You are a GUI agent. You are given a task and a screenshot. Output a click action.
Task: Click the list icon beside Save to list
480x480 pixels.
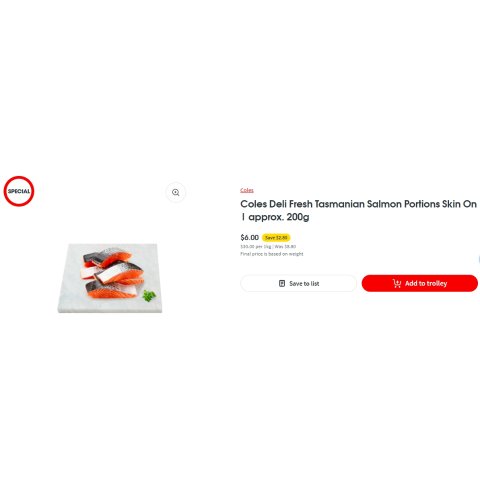pyautogui.click(x=282, y=283)
